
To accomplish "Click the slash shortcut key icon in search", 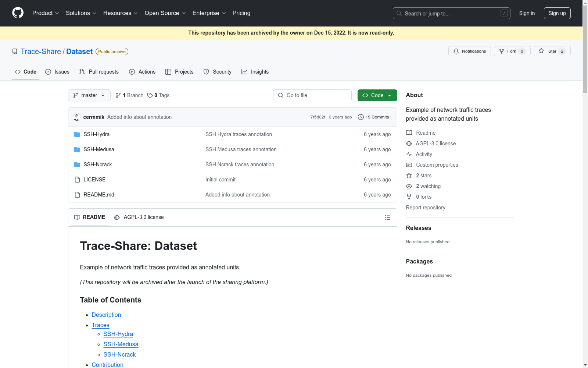I will click(x=504, y=13).
